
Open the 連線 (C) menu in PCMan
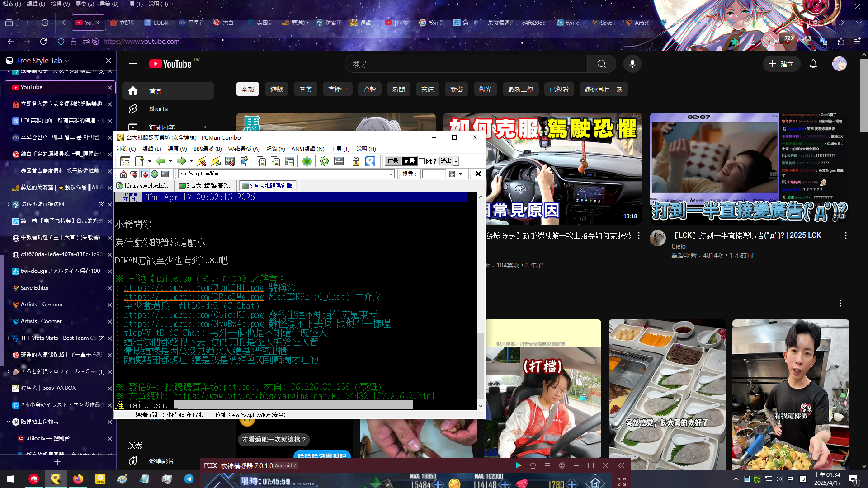[126, 149]
